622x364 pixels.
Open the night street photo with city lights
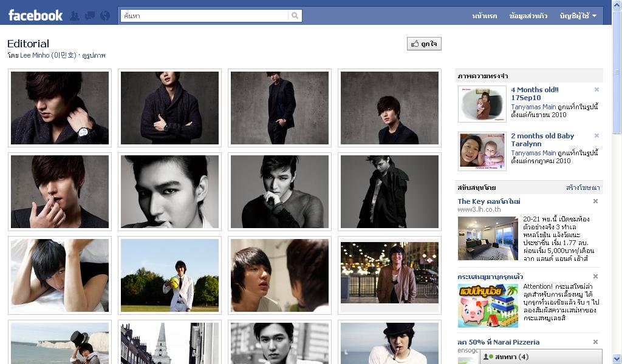pyautogui.click(x=389, y=275)
